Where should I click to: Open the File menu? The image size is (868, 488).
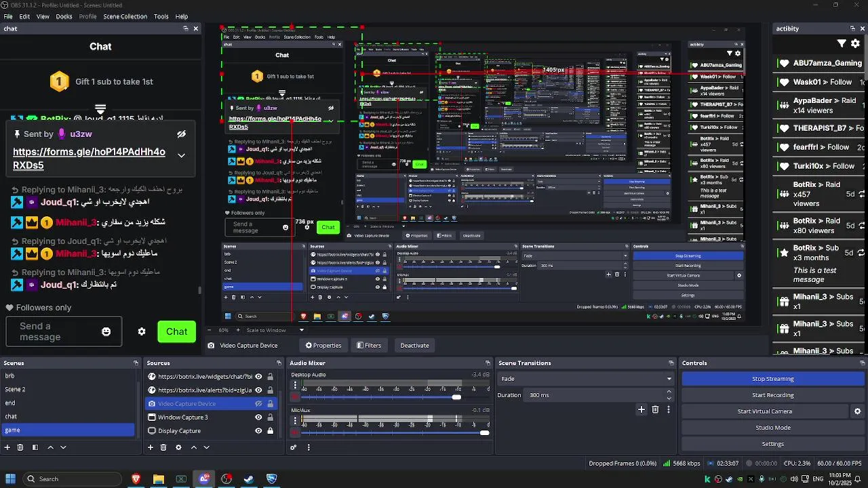tap(8, 16)
